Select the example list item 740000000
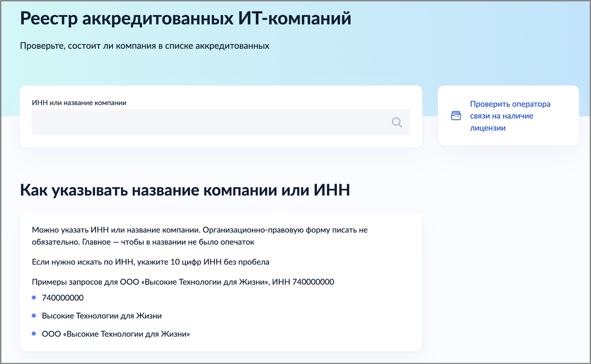Screen dimensions: 591x364 [63, 298]
